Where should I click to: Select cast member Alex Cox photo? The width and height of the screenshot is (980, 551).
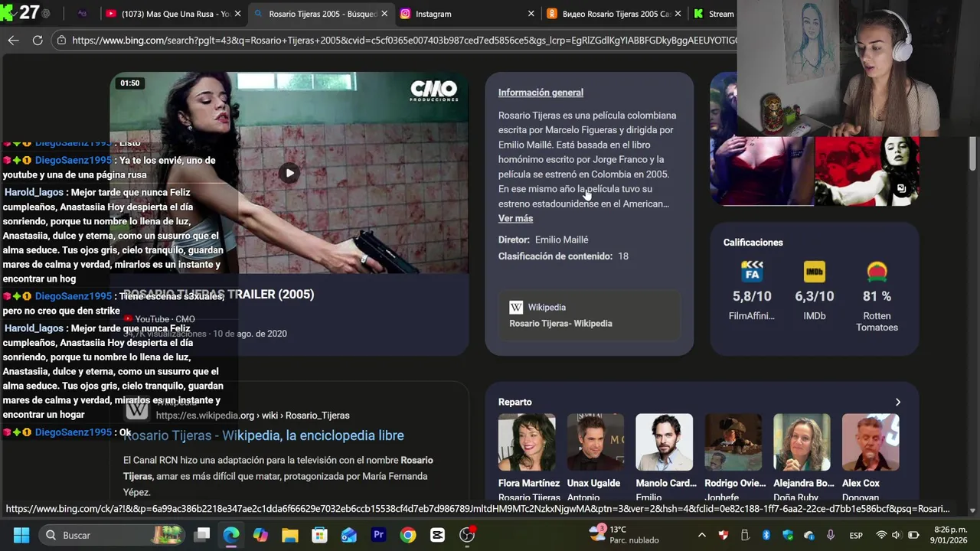point(871,442)
